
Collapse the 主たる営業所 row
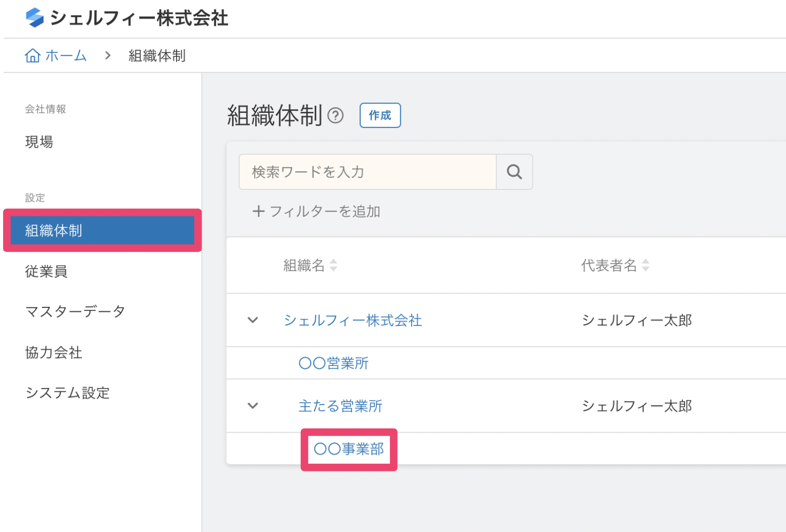pos(253,406)
